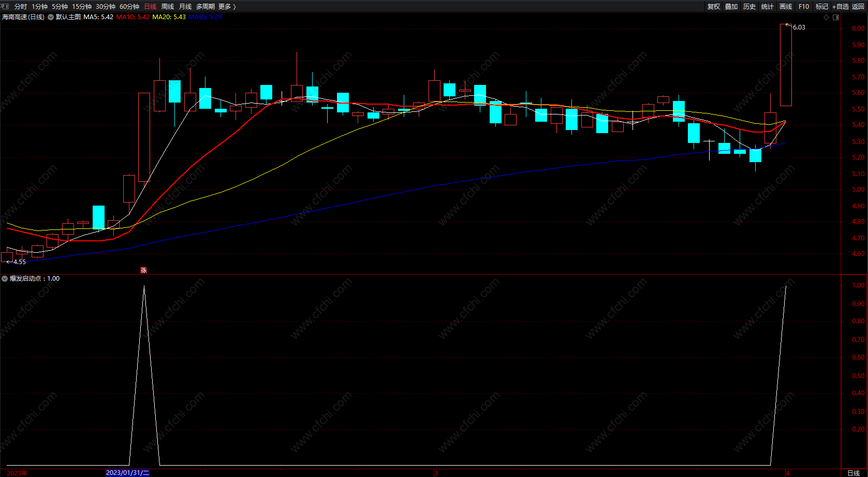Click the month 4 marker on time axis

point(787,473)
